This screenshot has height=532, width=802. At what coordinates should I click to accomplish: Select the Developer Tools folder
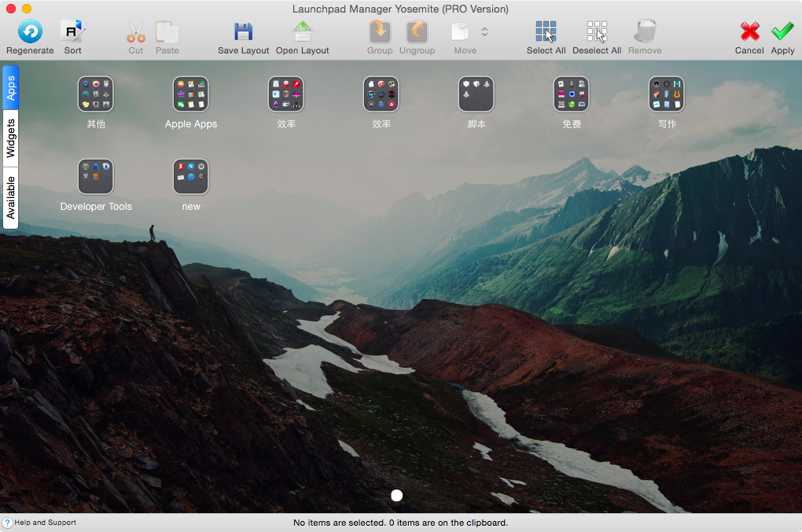[96, 177]
